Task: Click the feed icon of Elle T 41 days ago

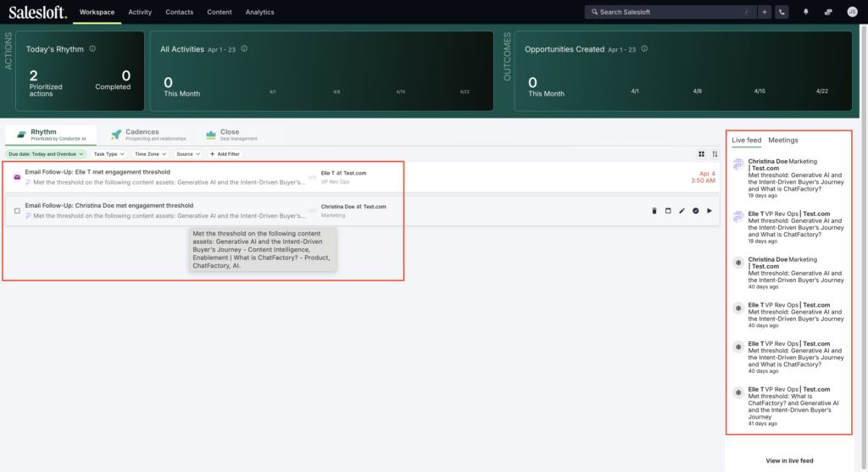Action: pyautogui.click(x=738, y=392)
